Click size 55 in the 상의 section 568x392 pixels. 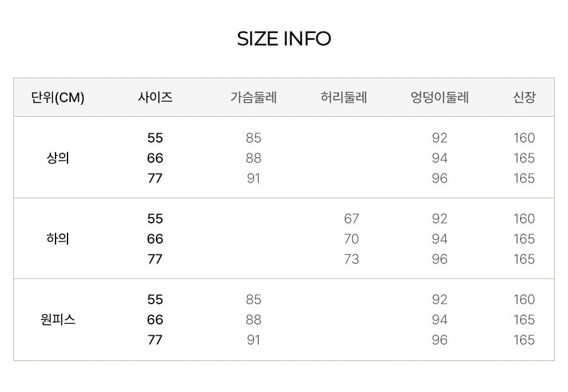(x=155, y=138)
